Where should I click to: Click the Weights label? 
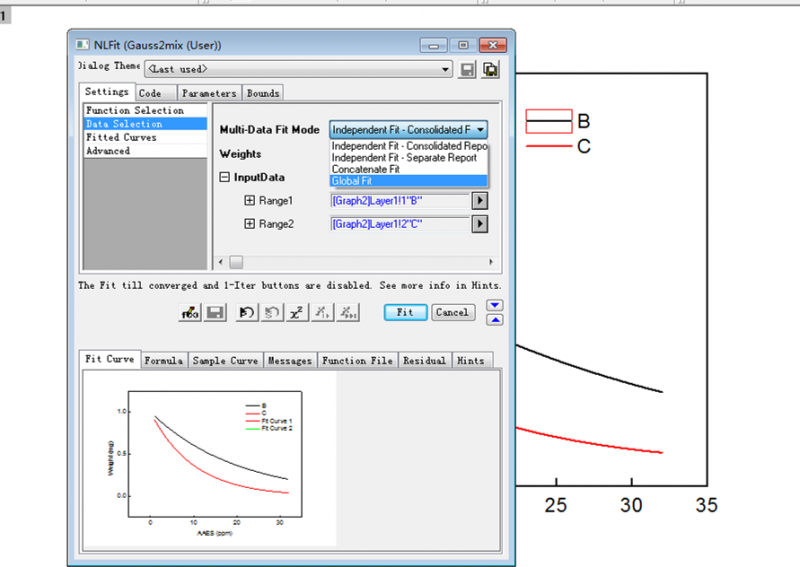(x=240, y=154)
